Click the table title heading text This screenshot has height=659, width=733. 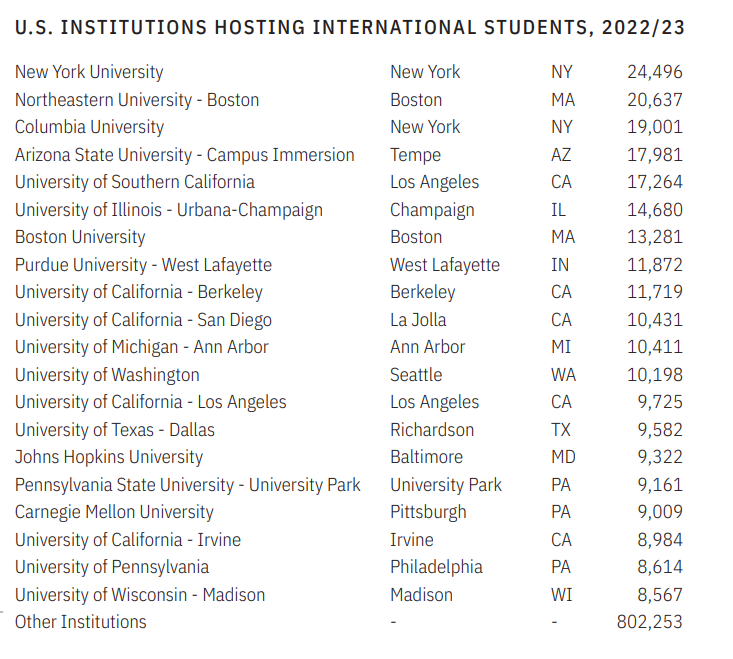[350, 28]
